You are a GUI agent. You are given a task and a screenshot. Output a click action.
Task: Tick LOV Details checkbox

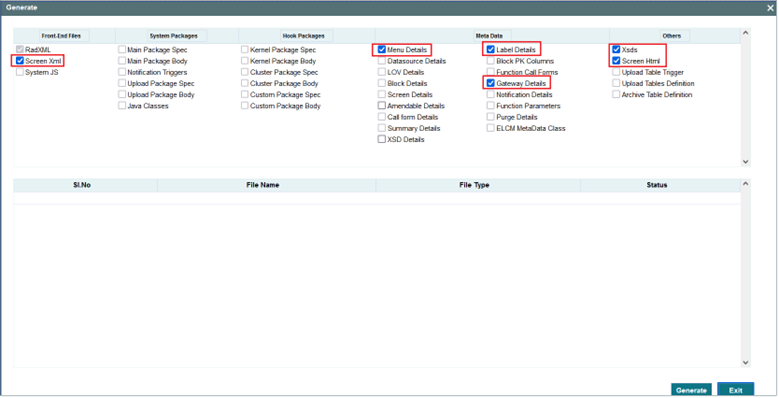[382, 73]
